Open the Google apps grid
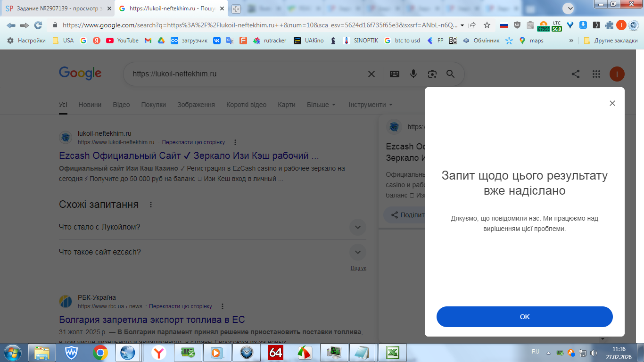This screenshot has width=644, height=362. tap(596, 74)
